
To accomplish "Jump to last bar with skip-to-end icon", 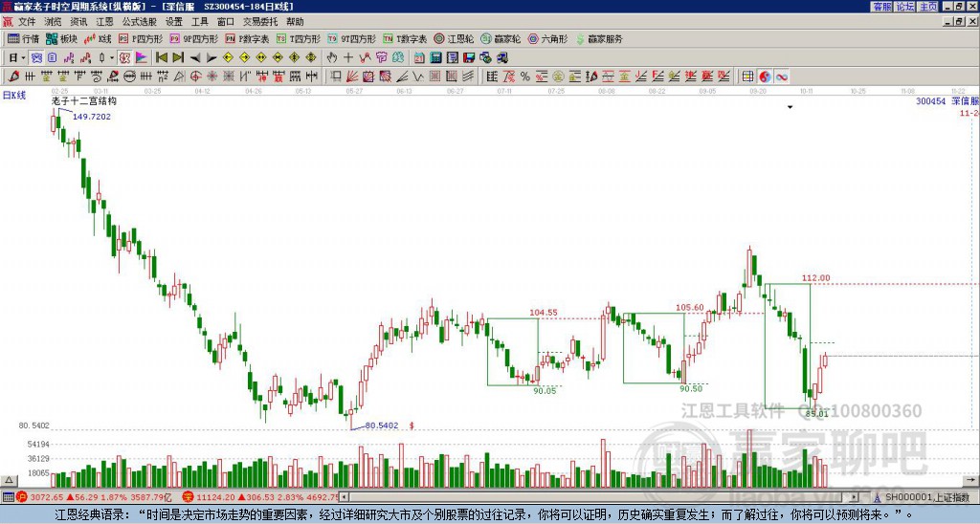I will click(x=178, y=58).
